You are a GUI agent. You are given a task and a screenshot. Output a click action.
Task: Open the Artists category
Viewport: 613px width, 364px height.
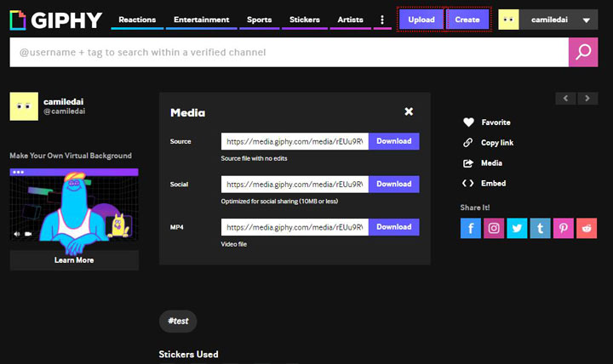click(350, 20)
